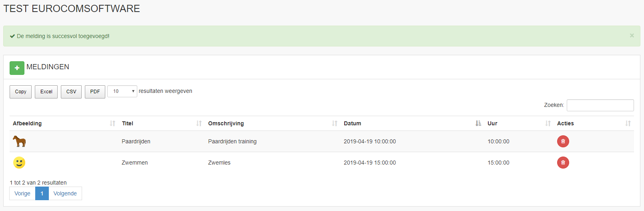Go to the Vorige page
Image resolution: width=644 pixels, height=211 pixels.
coord(22,193)
